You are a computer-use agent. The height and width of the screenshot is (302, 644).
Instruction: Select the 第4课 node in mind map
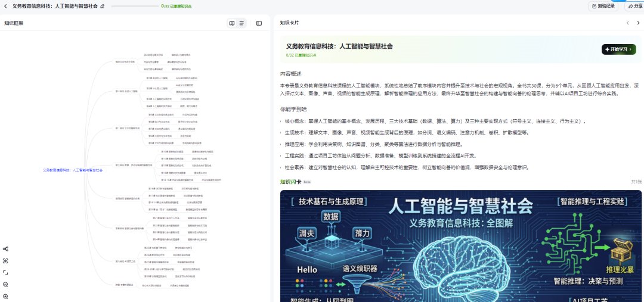coord(159,106)
